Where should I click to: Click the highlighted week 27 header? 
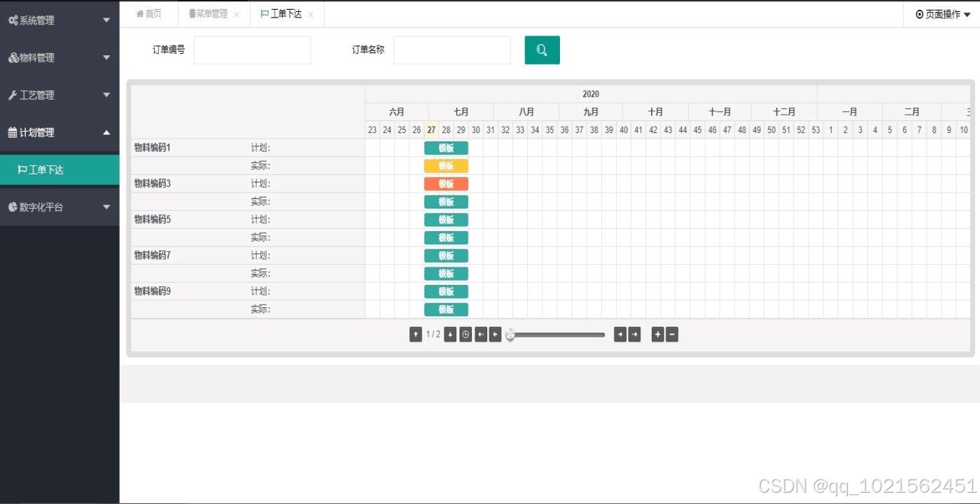[x=431, y=130]
